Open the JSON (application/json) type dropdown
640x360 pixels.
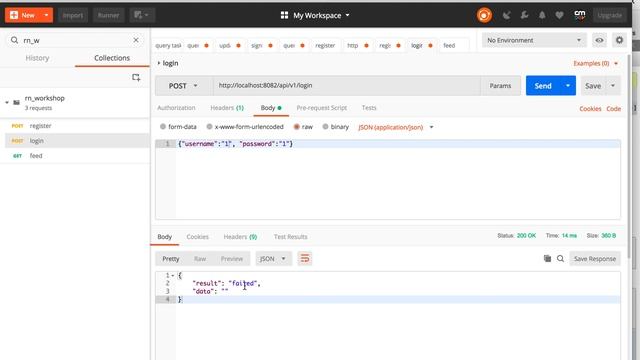tap(396, 127)
